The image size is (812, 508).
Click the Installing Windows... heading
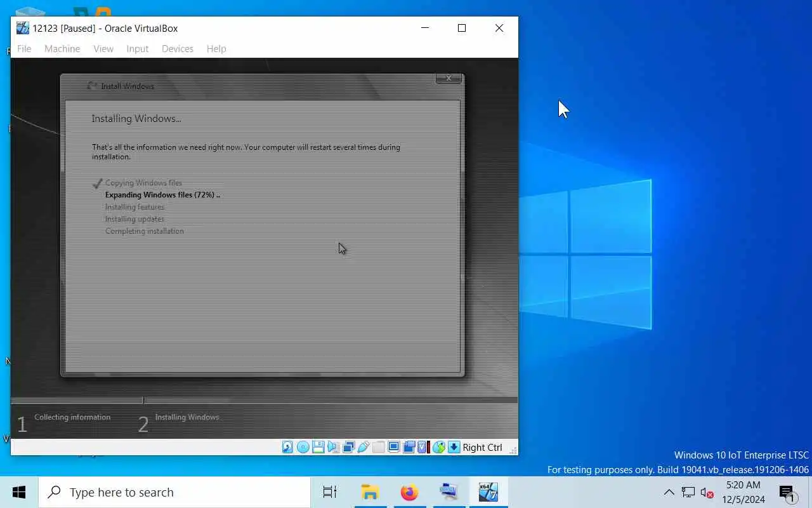pyautogui.click(x=136, y=119)
